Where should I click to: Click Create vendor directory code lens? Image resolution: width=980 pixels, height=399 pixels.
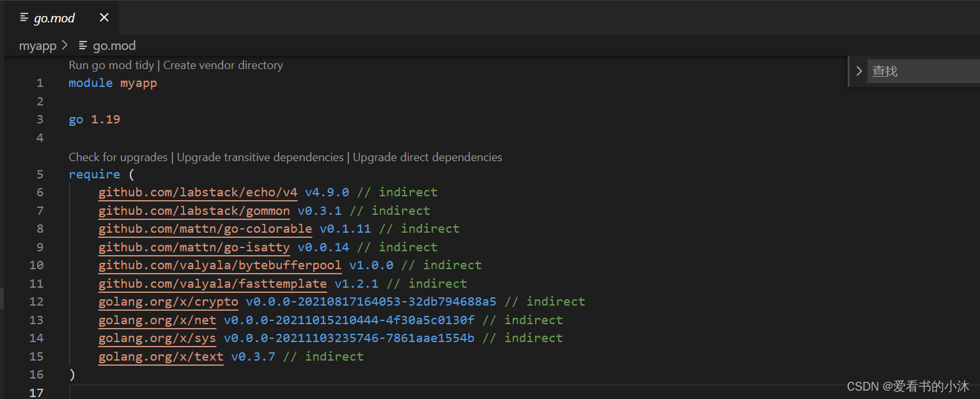223,65
